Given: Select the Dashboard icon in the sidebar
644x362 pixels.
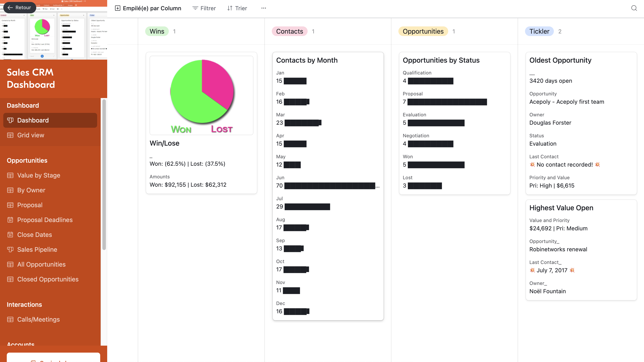Looking at the screenshot, I should coord(10,120).
